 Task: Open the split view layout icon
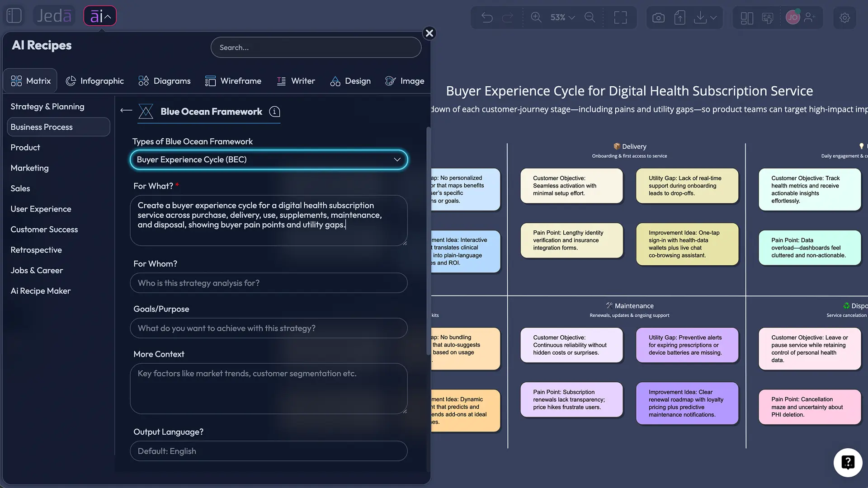pos(747,18)
